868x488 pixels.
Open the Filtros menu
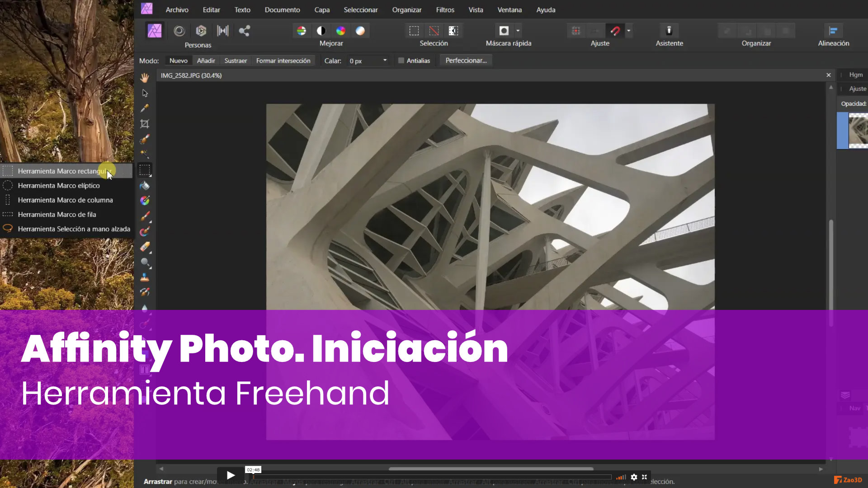coord(445,9)
